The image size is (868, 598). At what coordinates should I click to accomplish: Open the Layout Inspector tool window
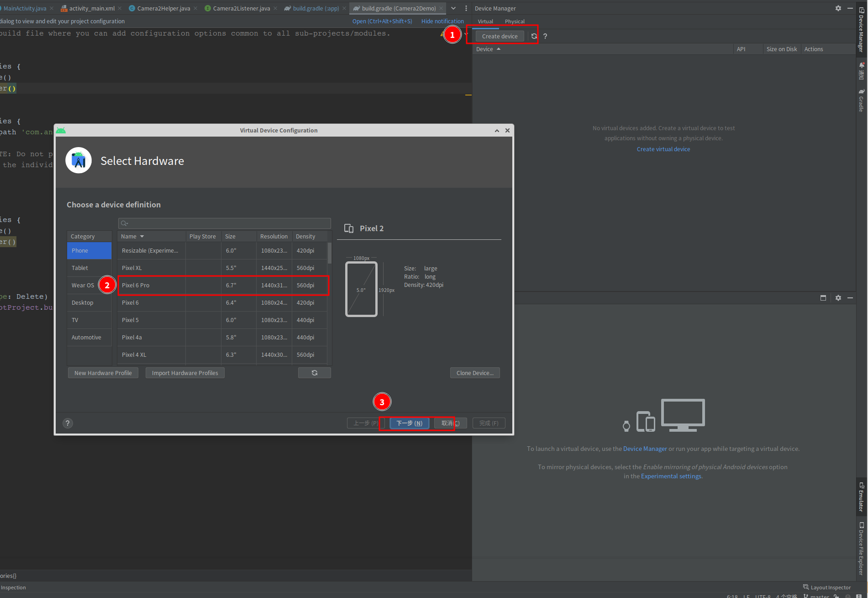click(x=827, y=587)
